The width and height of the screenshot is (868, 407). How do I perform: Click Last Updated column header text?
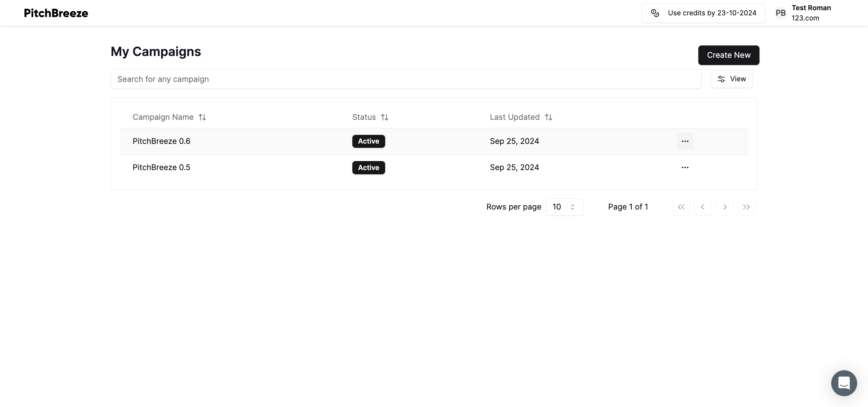coord(514,117)
